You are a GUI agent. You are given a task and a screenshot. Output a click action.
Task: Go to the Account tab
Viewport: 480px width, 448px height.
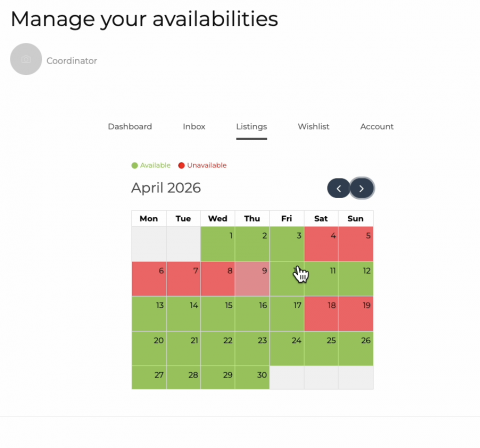pyautogui.click(x=377, y=127)
